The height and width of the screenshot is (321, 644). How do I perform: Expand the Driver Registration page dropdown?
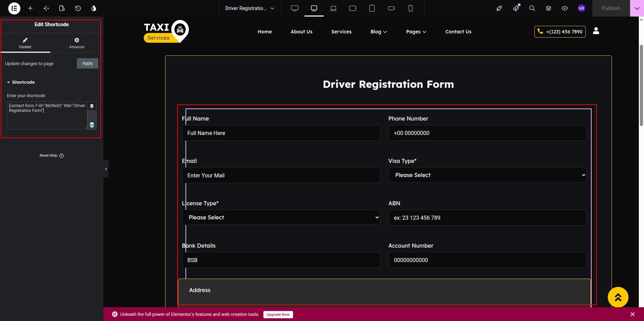[x=250, y=8]
